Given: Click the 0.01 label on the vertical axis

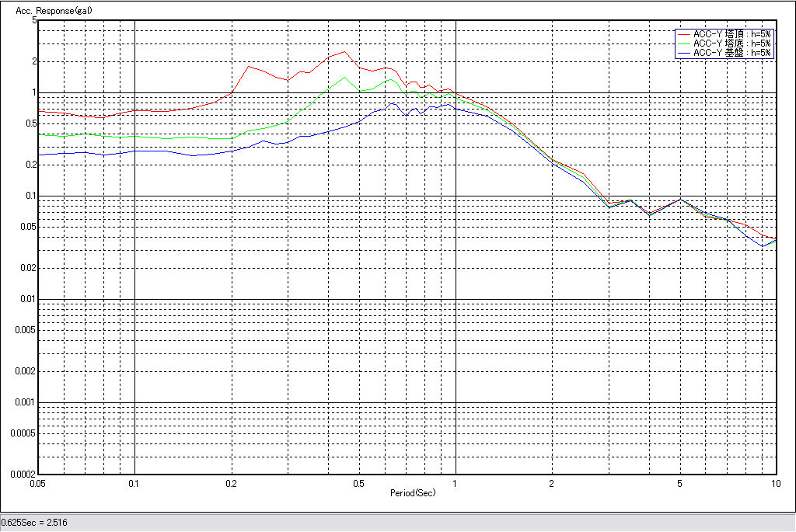Looking at the screenshot, I should pos(26,299).
